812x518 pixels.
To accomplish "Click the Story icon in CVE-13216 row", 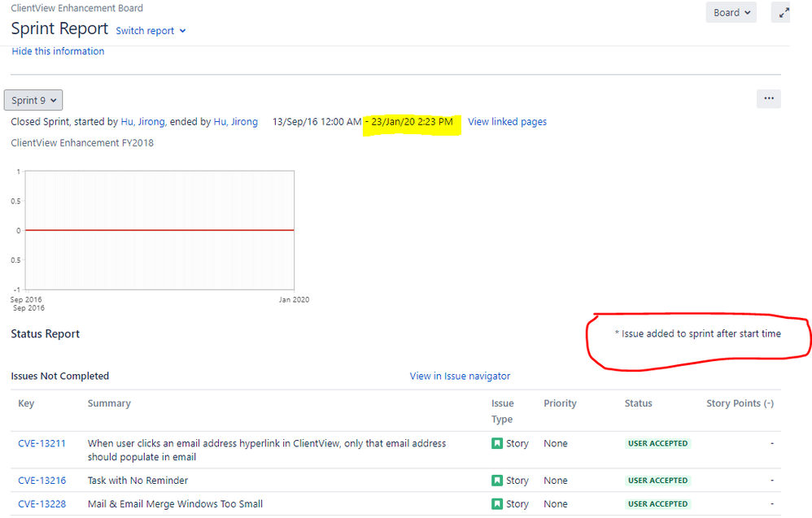I will pyautogui.click(x=497, y=481).
